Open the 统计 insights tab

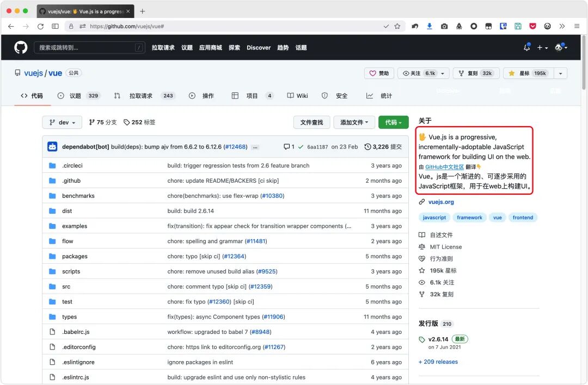(379, 96)
